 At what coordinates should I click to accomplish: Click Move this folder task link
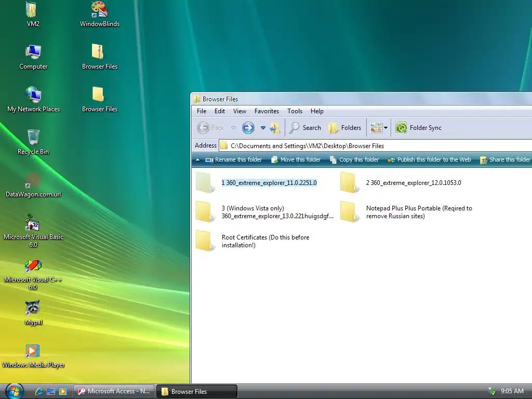coord(296,160)
